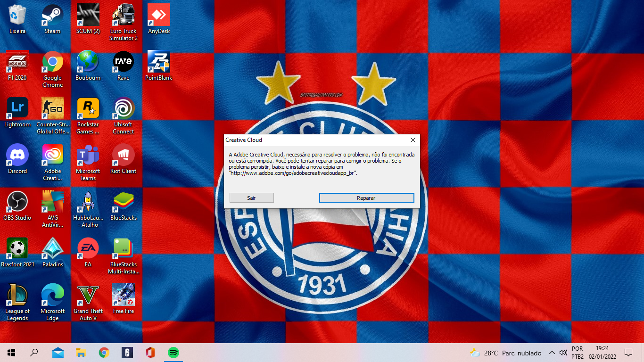This screenshot has width=644, height=362.
Task: Select the SCUM (2) desktop shortcut
Action: [x=88, y=19]
